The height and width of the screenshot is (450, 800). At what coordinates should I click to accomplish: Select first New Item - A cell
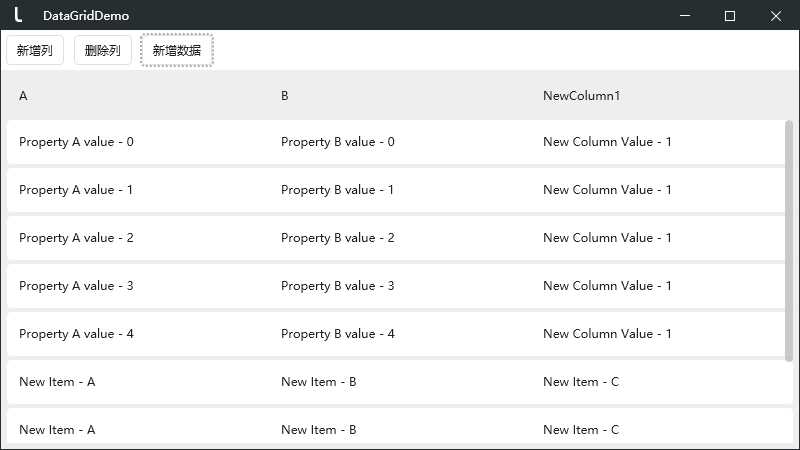(x=138, y=382)
